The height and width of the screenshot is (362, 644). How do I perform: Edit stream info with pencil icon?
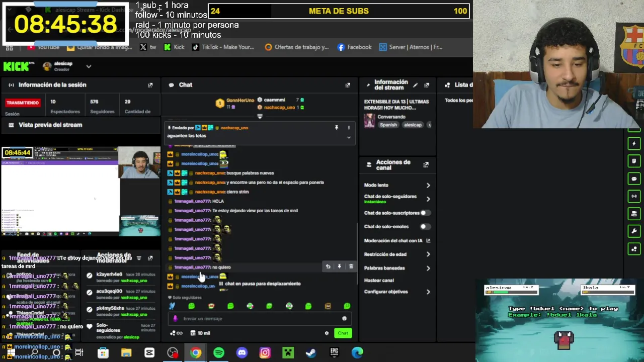tap(415, 85)
